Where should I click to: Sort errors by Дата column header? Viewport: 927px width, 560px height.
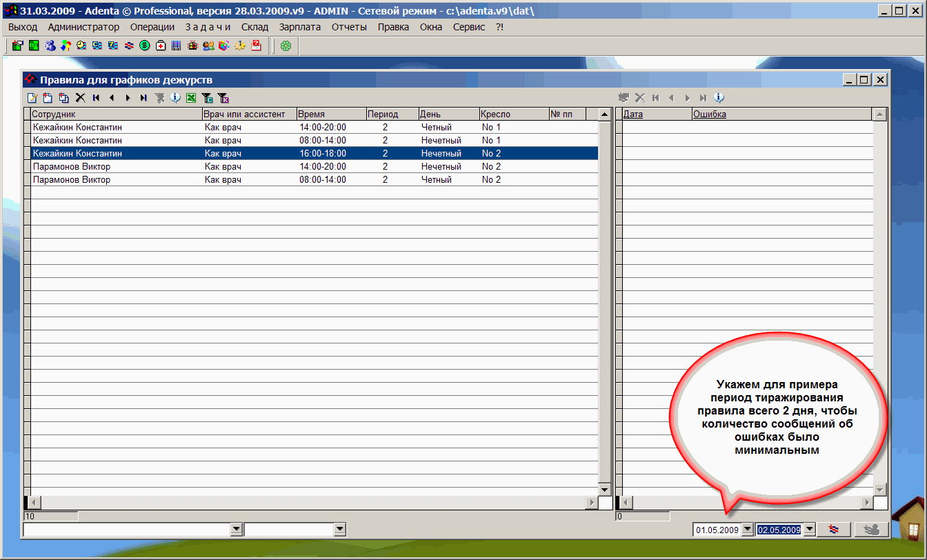(633, 114)
